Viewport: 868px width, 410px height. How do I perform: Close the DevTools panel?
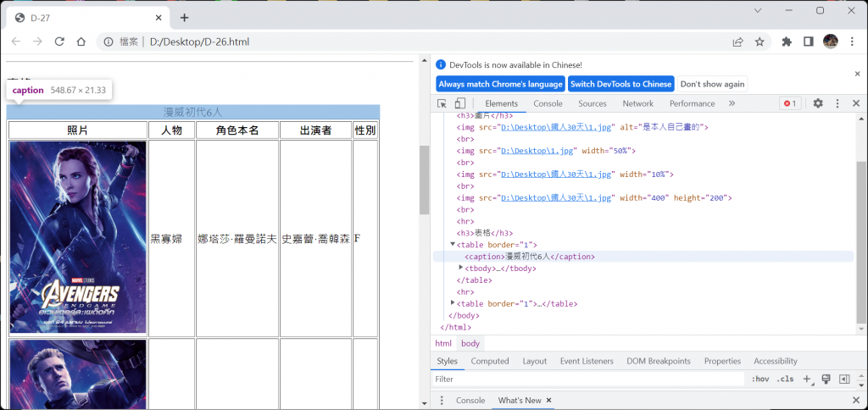click(x=856, y=103)
